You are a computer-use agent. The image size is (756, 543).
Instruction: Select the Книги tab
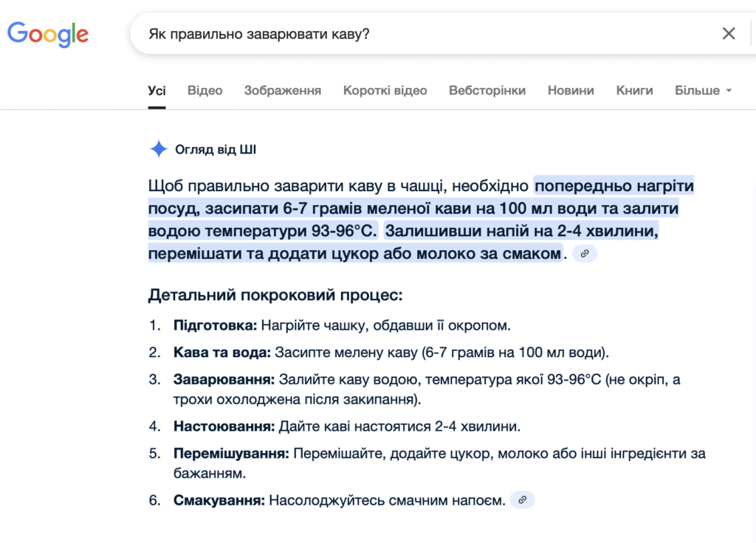coord(634,91)
